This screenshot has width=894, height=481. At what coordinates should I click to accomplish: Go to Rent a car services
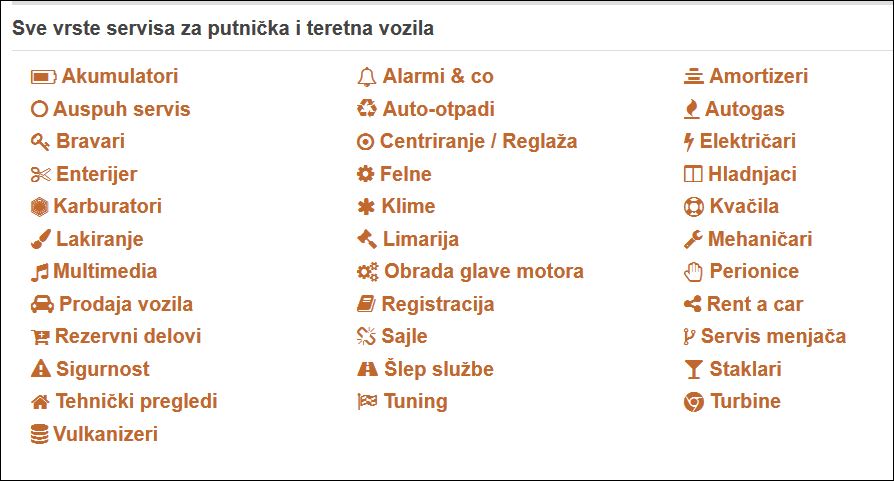[x=754, y=304]
